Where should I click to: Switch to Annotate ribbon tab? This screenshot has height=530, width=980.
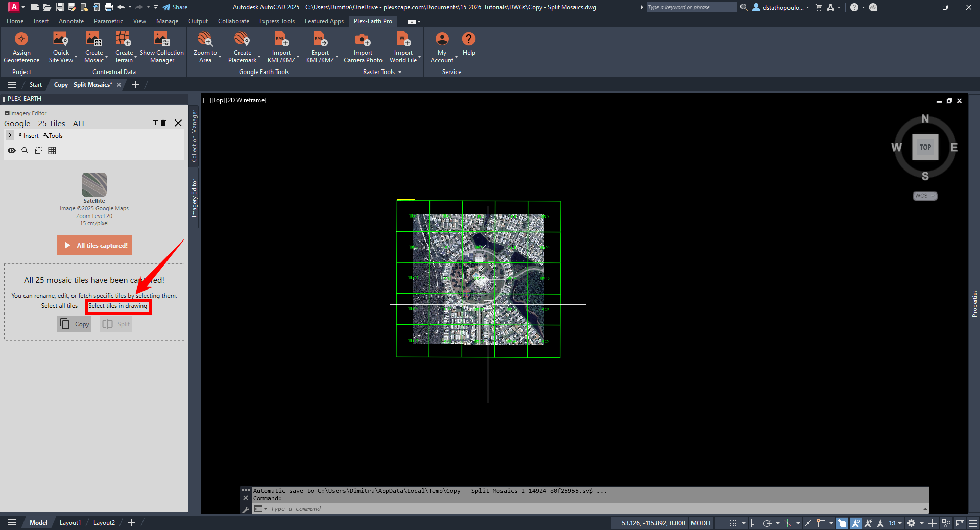(71, 21)
